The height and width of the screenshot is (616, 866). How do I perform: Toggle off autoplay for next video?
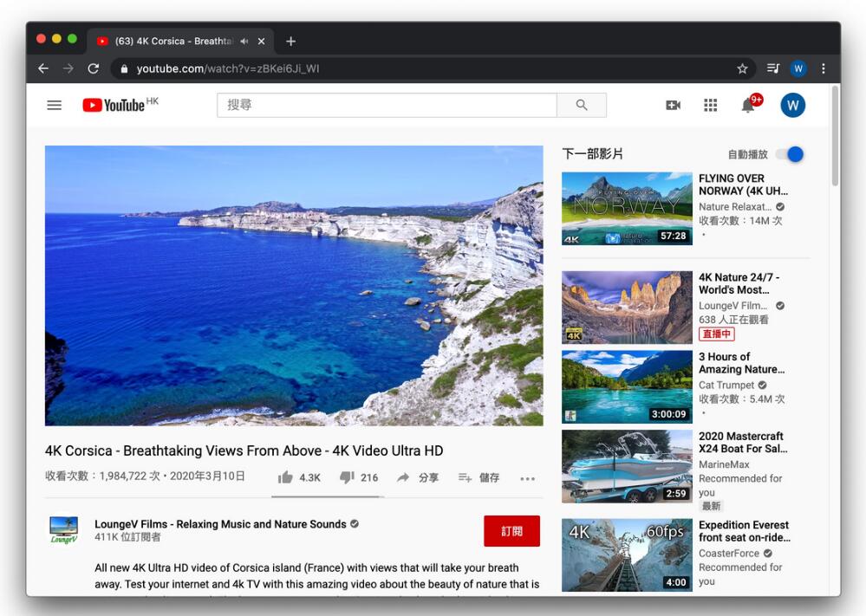(x=790, y=154)
